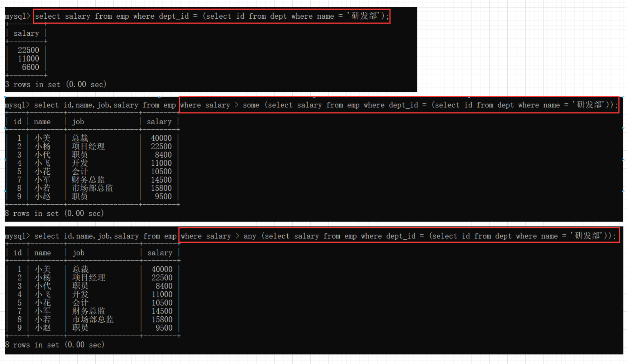Click the name 小赵 in the 'some' query result
This screenshot has width=627, height=364.
click(x=42, y=196)
